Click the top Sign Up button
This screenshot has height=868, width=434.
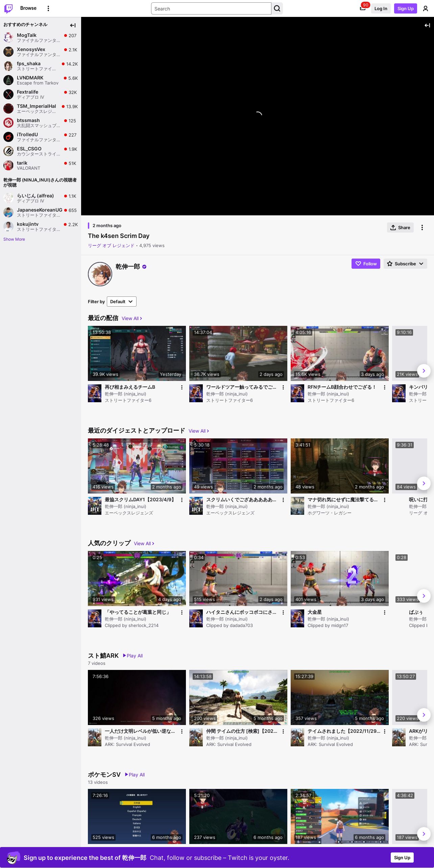coord(406,8)
